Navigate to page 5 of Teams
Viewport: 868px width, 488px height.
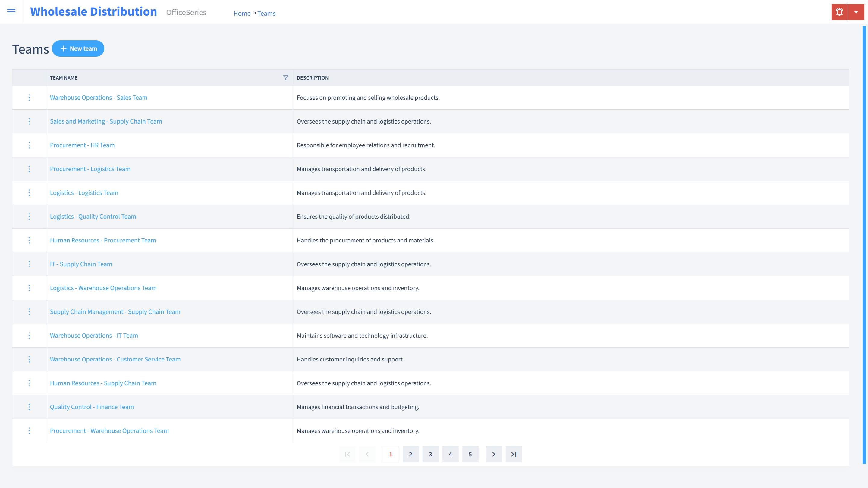pos(470,454)
